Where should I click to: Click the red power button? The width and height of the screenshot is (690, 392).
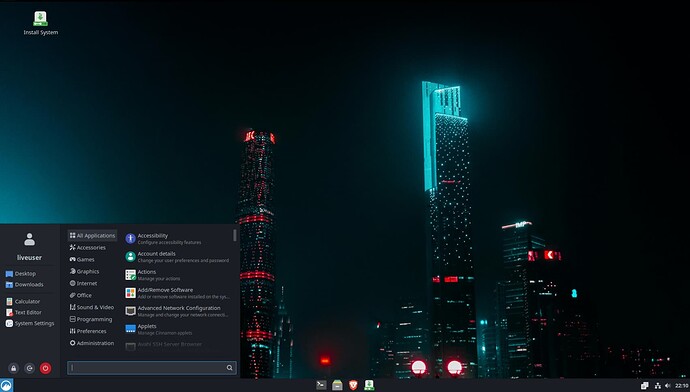click(x=45, y=368)
